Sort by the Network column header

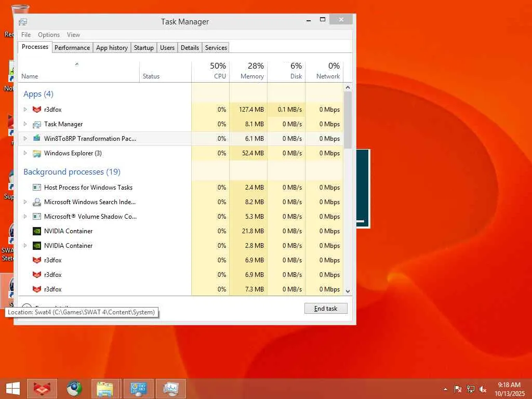point(324,72)
